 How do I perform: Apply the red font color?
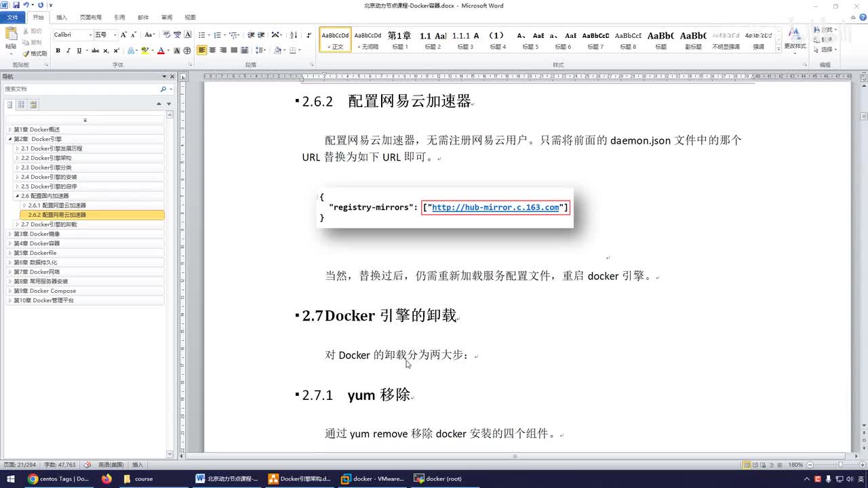point(161,50)
